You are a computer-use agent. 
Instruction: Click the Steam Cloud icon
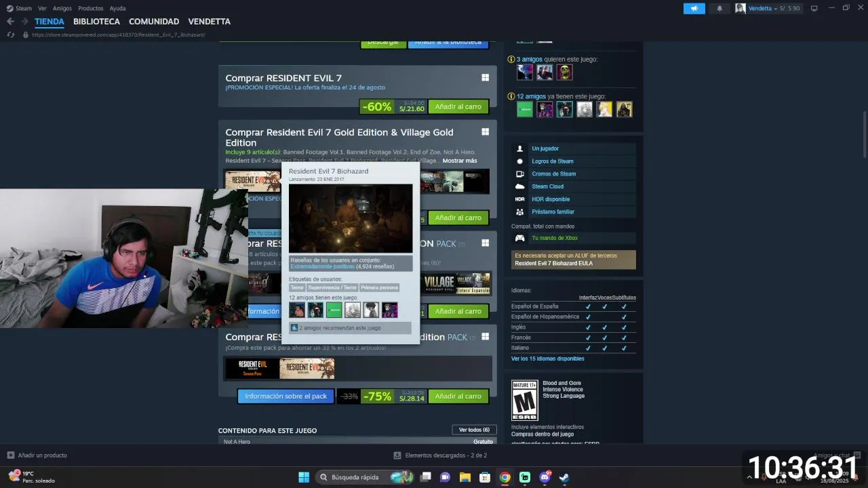click(x=519, y=186)
